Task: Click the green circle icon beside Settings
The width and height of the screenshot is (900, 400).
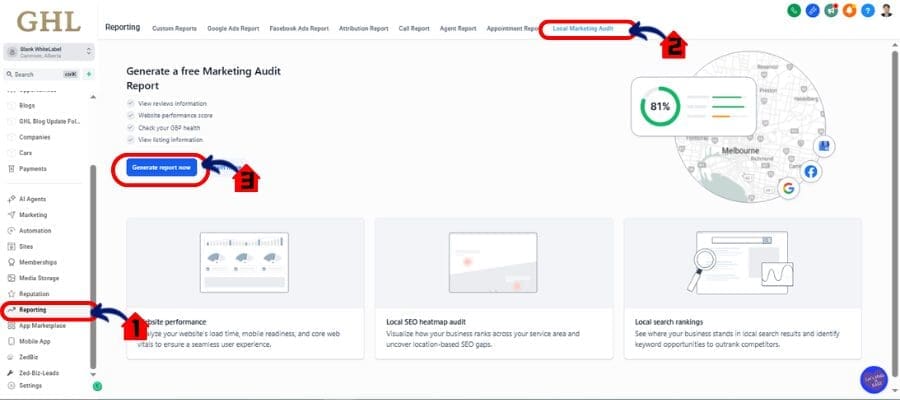Action: (98, 386)
